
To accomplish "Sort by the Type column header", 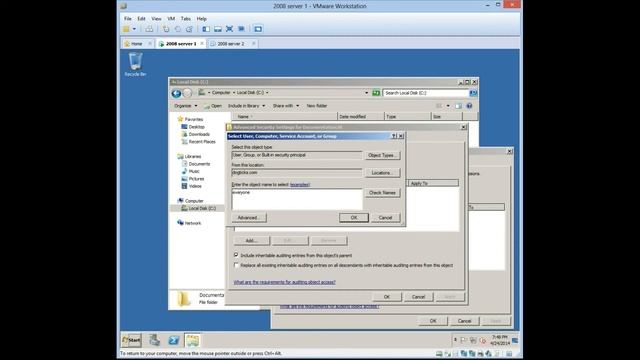I will point(407,117).
